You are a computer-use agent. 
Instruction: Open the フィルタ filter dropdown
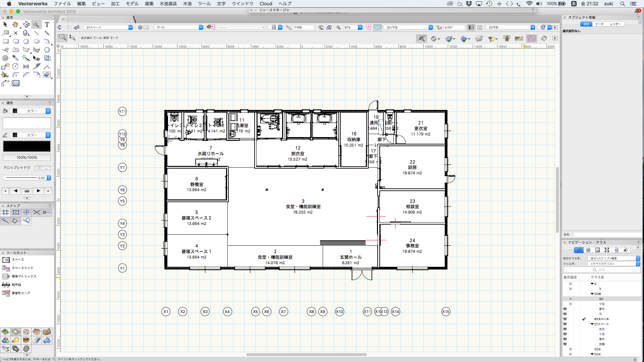tap(614, 264)
